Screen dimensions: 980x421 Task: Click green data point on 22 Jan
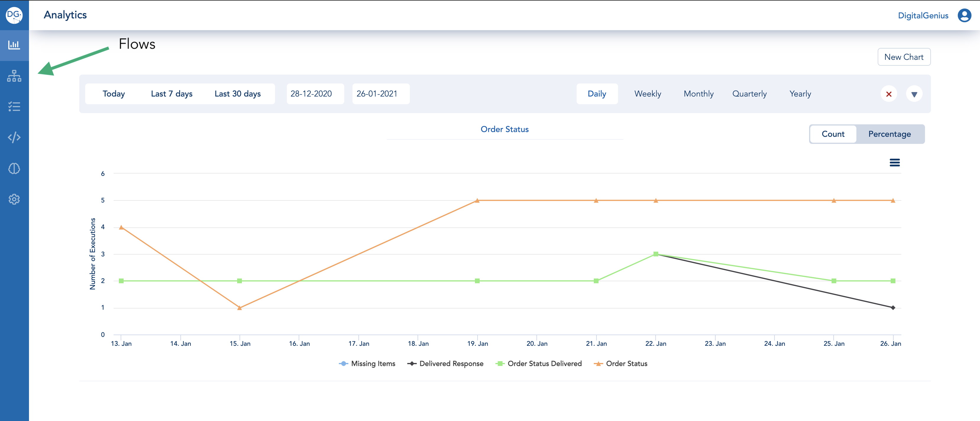(656, 254)
